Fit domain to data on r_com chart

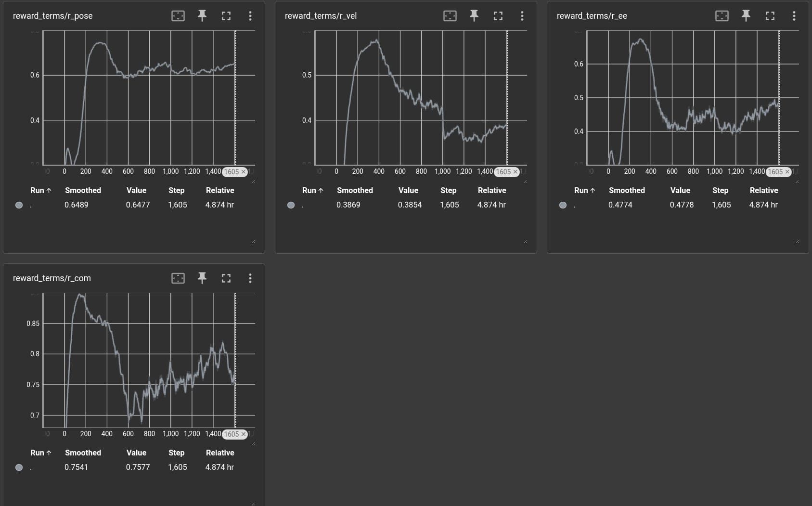pyautogui.click(x=178, y=278)
